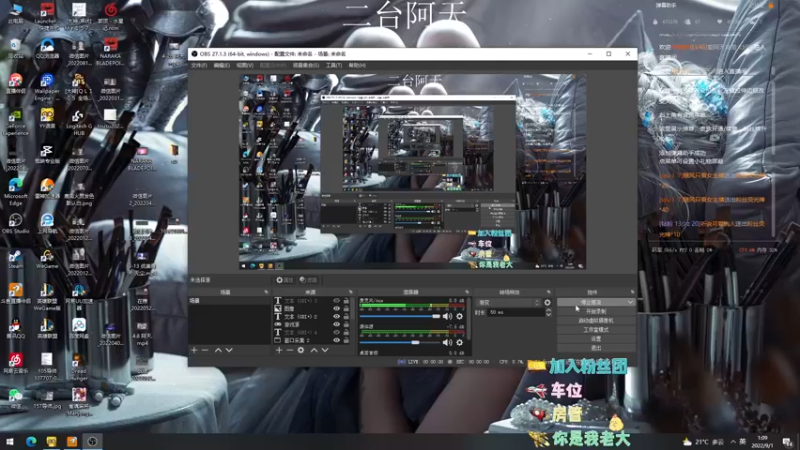This screenshot has height=450, width=800.
Task: Mute the mixer track below 麦克风/Aux
Action: (447, 342)
